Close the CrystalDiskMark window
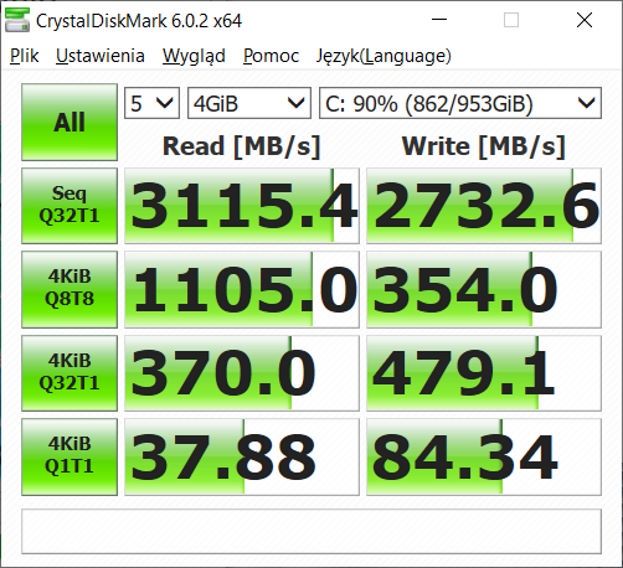This screenshot has height=568, width=623. click(x=584, y=19)
